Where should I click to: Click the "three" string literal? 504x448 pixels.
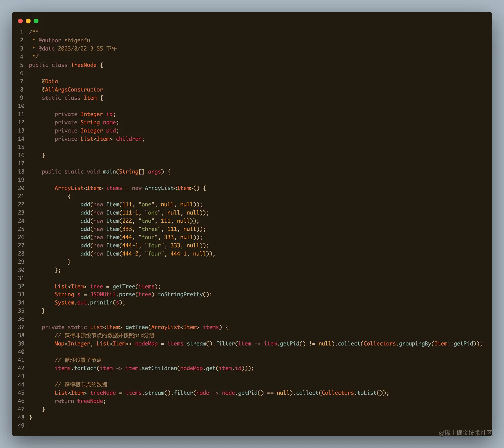pyautogui.click(x=150, y=229)
